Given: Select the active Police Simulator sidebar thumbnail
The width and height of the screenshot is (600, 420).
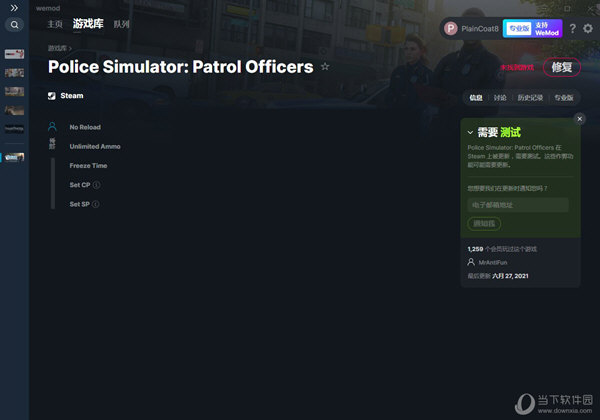Looking at the screenshot, I should click(14, 157).
